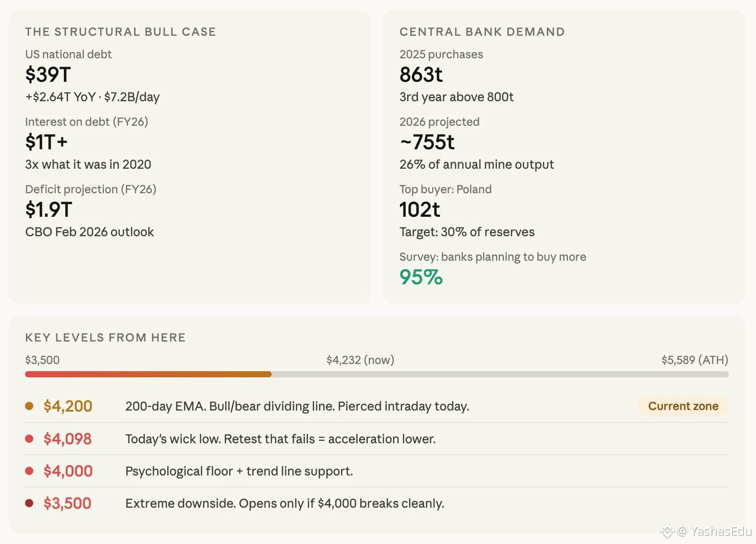Click the $4,000 psychological floor row

point(377,471)
